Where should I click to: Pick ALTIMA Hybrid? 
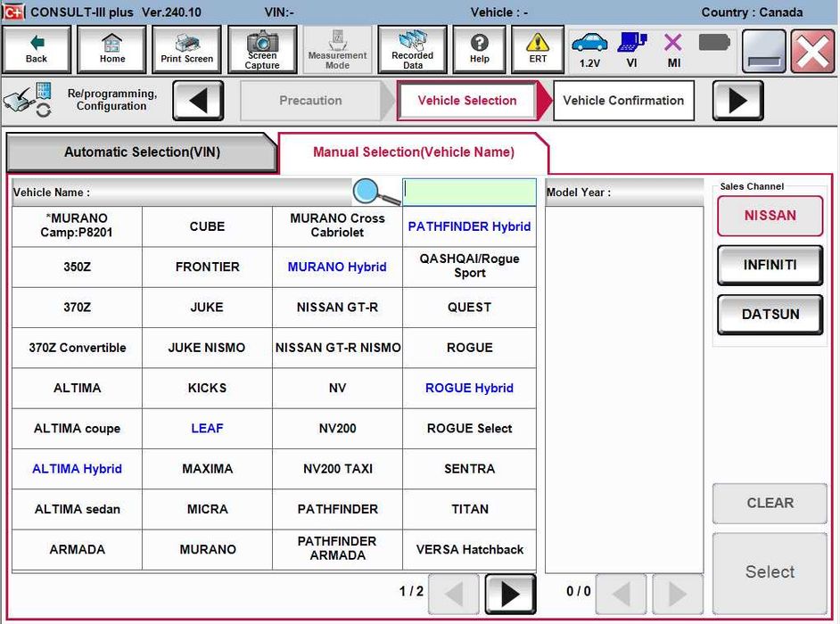78,469
